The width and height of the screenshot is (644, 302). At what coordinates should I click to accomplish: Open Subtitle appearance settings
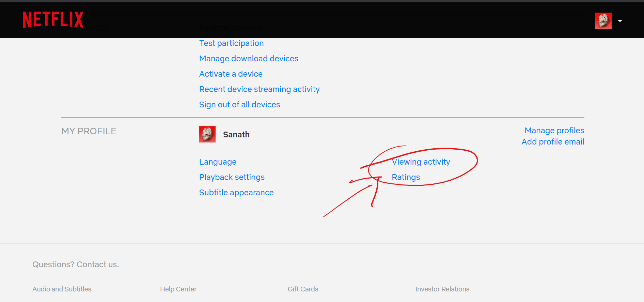click(236, 193)
